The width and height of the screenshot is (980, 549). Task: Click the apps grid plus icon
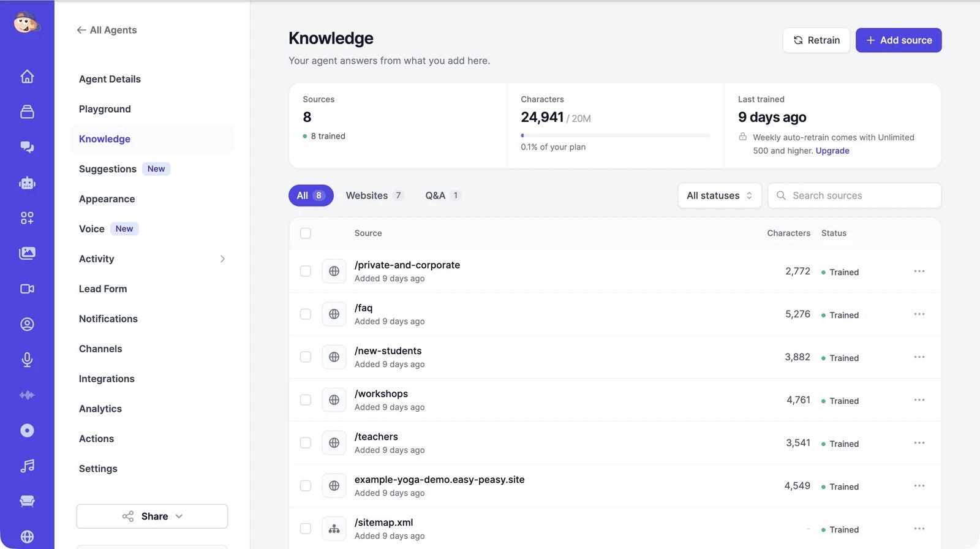[x=27, y=218]
